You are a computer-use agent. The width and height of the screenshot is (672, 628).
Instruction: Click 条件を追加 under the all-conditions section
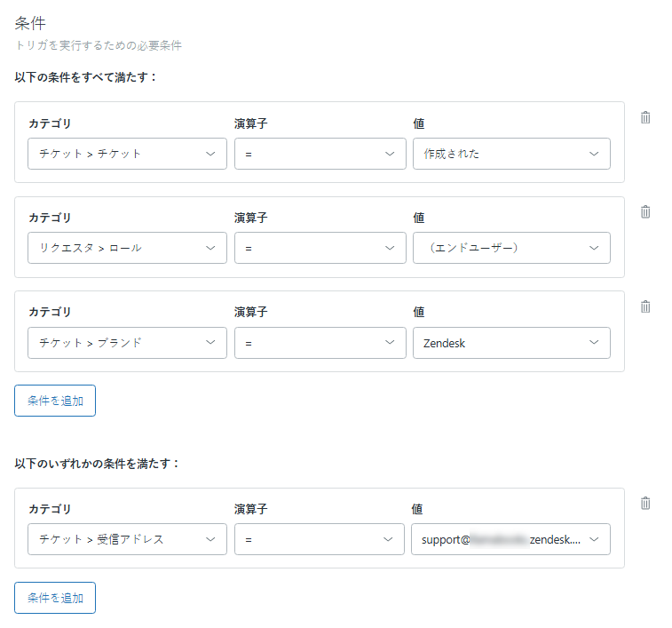point(55,401)
